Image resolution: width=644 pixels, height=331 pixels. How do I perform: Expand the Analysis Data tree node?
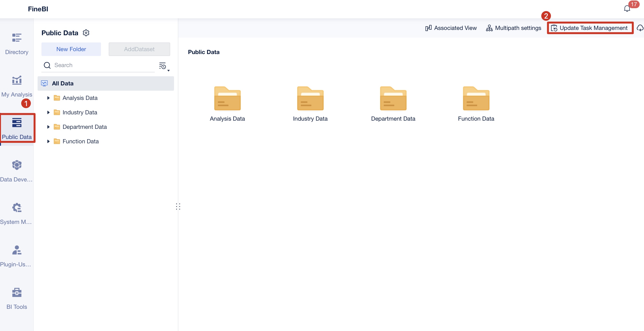tap(48, 98)
